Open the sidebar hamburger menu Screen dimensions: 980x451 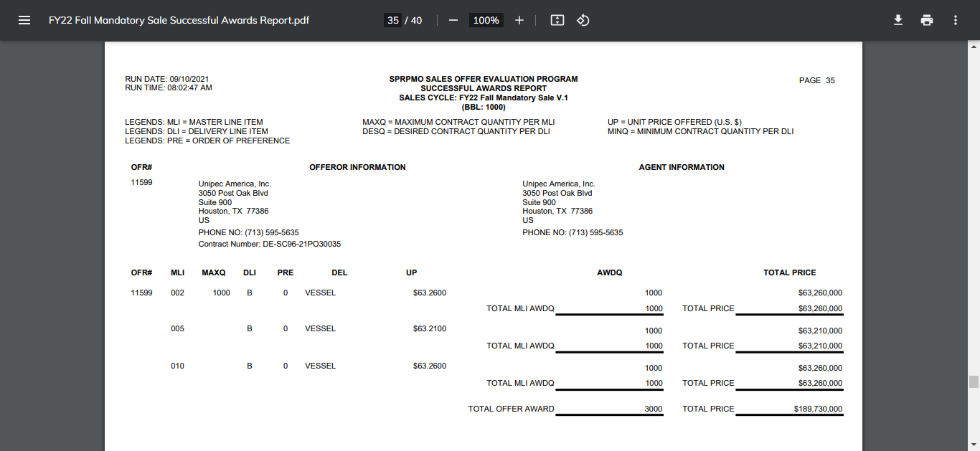click(x=24, y=20)
